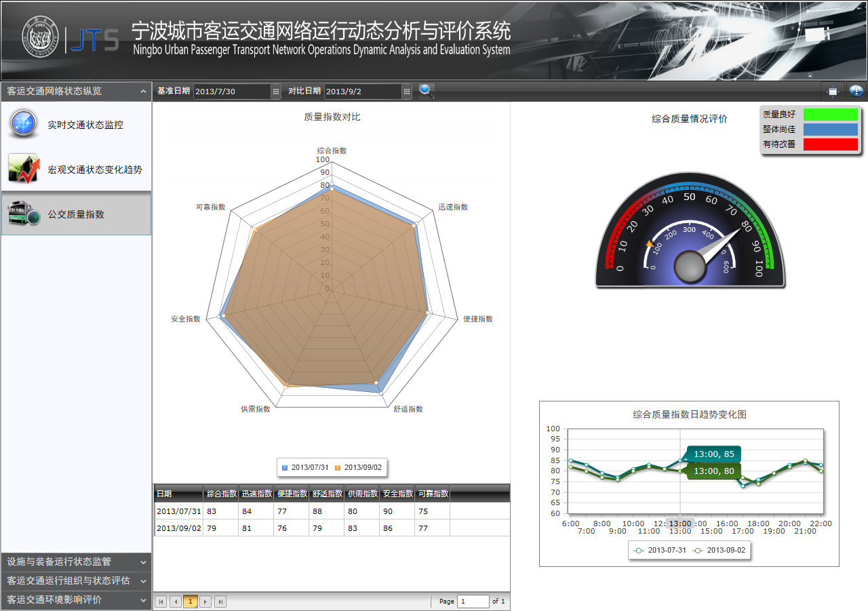The image size is (868, 611).
Task: Click the 13:00, 80 tooltip on trend chart
Action: 713,471
